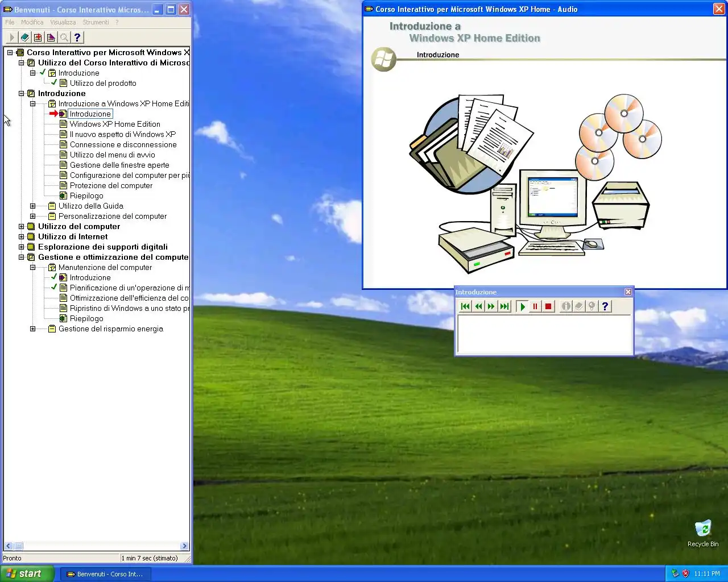Open Recycle Bin icon on desktop
Image resolution: width=728 pixels, height=582 pixels.
point(703,533)
